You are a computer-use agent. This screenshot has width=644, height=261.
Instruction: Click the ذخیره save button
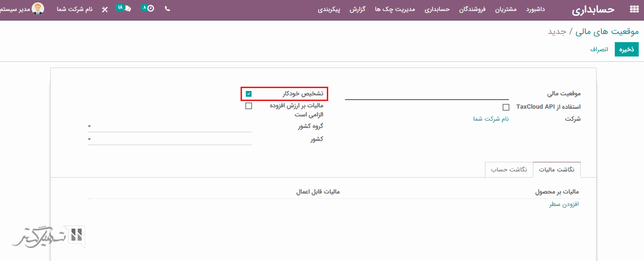[626, 49]
